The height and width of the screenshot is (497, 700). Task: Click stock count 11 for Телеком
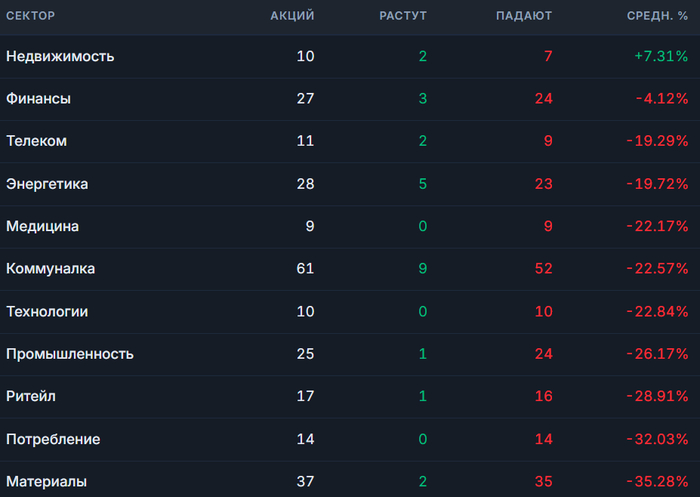[x=305, y=141]
